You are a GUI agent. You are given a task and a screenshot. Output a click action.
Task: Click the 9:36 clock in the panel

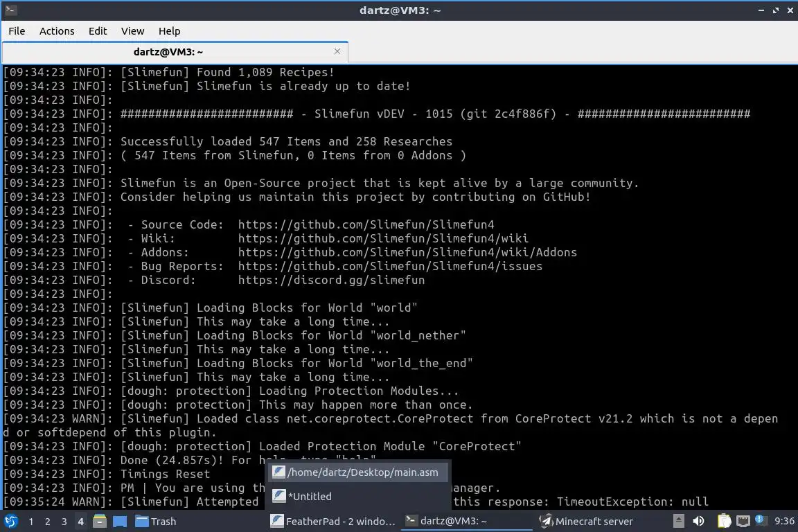pos(784,522)
